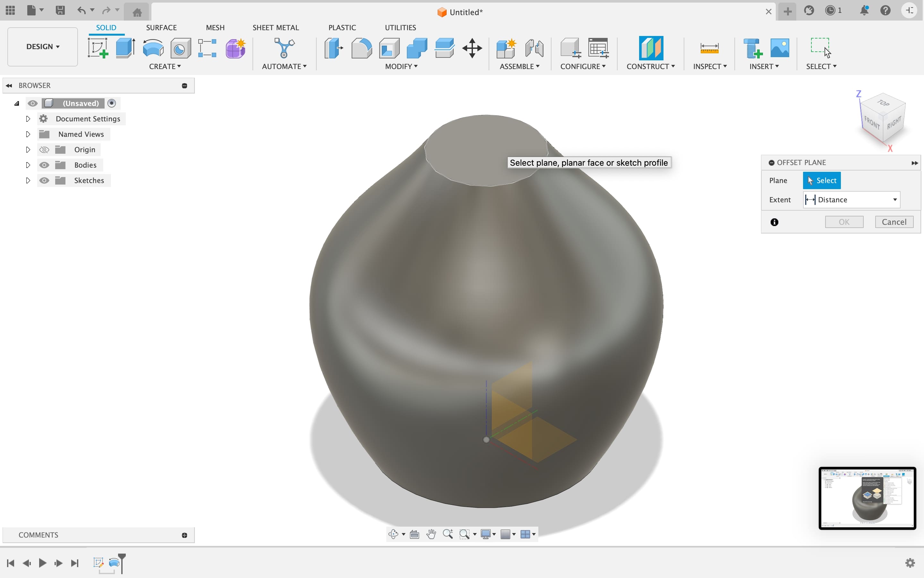Select the Revolve tool icon
924x578 pixels.
153,48
